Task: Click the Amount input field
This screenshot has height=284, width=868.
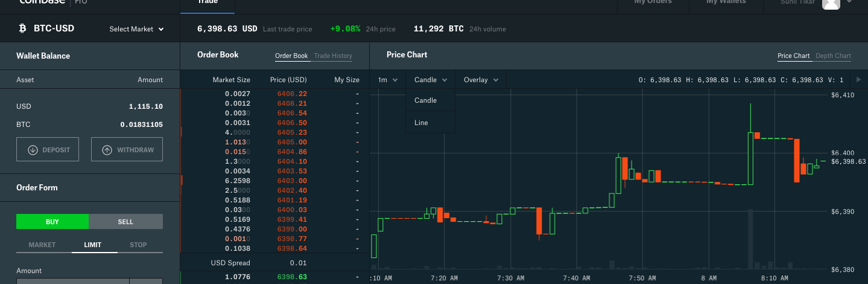Action: 72,281
